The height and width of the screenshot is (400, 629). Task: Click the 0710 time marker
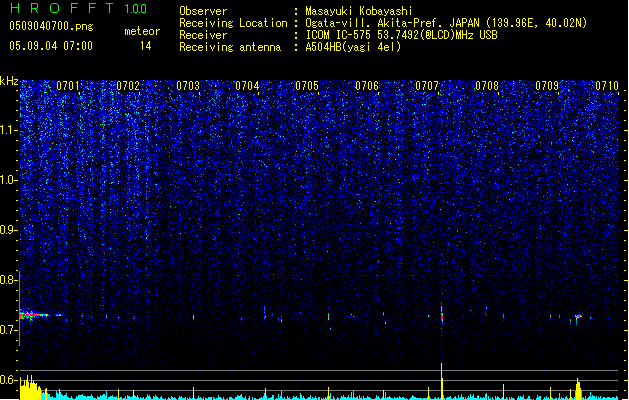(607, 85)
